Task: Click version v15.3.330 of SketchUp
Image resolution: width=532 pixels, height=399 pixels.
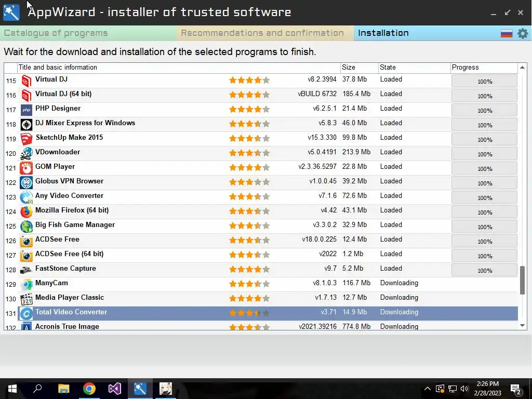Action: pos(322,137)
